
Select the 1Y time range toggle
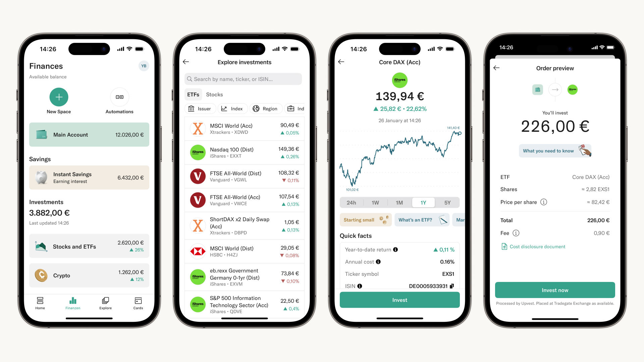pos(423,202)
